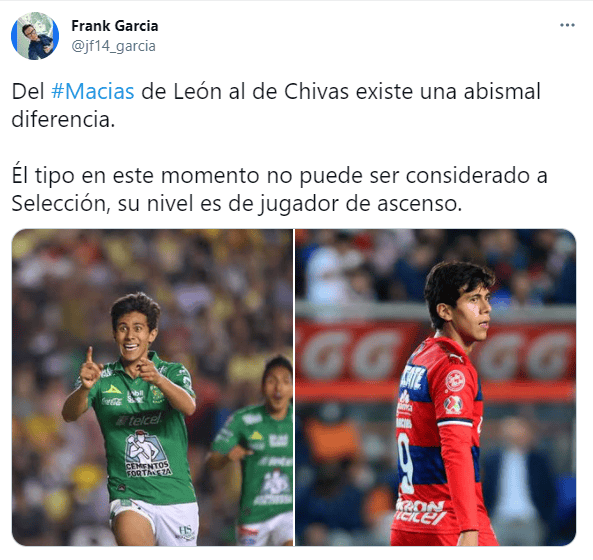This screenshot has width=593, height=560.
Task: Click the Liga MX badge on red sleeve
Action: [453, 405]
